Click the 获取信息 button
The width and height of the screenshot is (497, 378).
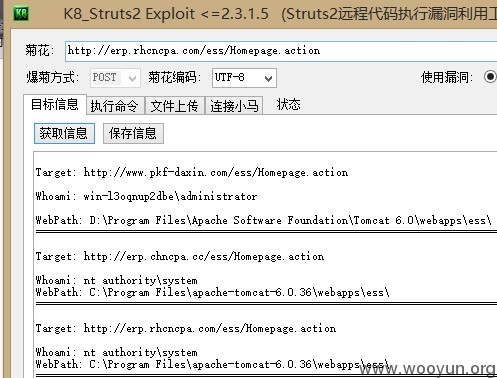(64, 133)
